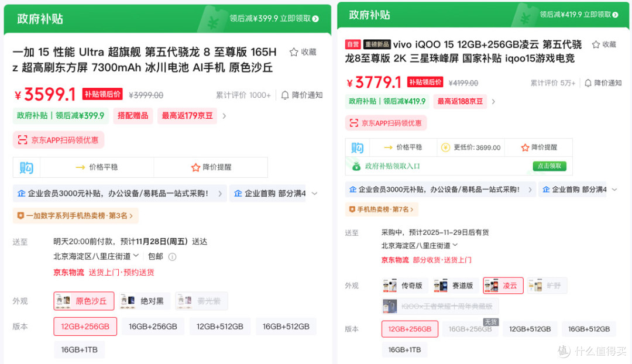Viewport: 632px width, 364px height.
Task: Choose out-of-stock 16GB+256GB on iQOO listing
Action: point(470,329)
